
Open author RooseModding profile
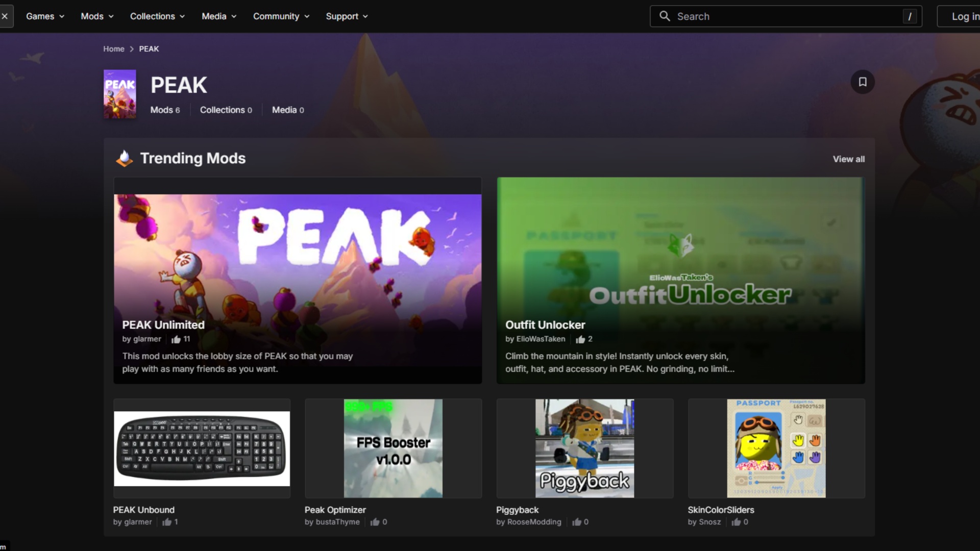coord(534,522)
